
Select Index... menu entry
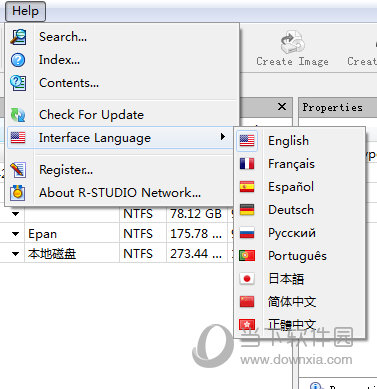[x=122, y=60]
